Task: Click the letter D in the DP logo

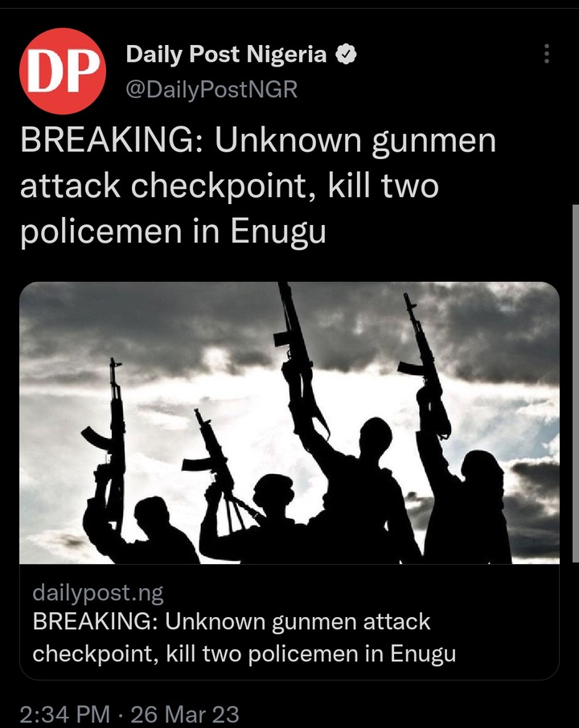Action: pos(46,71)
